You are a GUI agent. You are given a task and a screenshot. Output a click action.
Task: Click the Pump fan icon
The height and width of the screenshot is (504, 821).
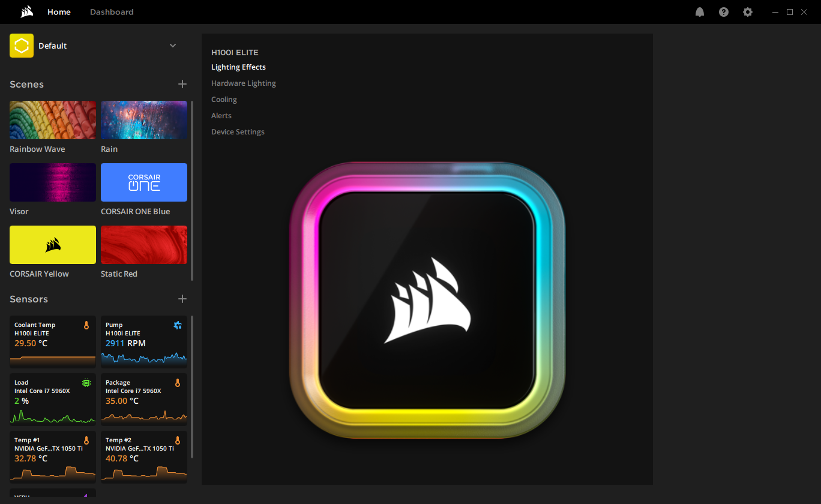pyautogui.click(x=178, y=325)
